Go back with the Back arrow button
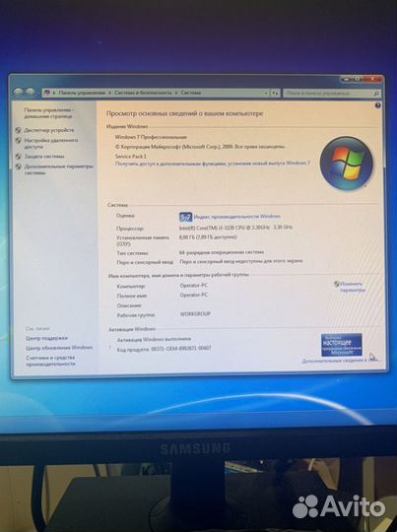The height and width of the screenshot is (532, 397). click(x=19, y=92)
